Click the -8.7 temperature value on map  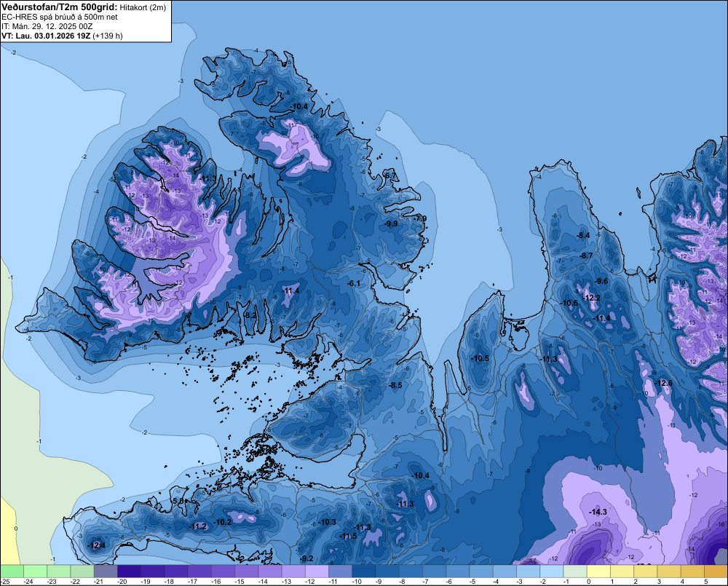(x=586, y=256)
